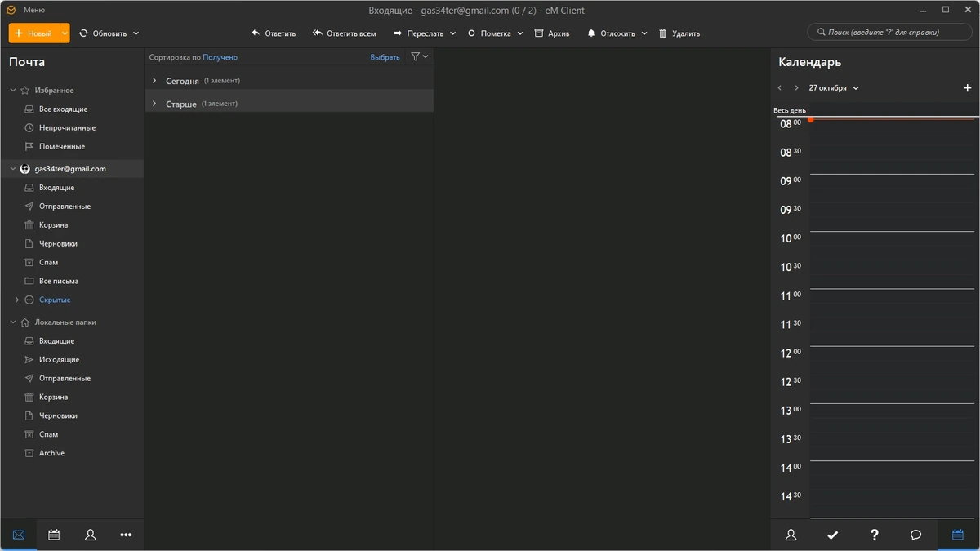Viewport: 980px width, 551px height.
Task: Open Все входящие under Избранное
Action: 63,109
